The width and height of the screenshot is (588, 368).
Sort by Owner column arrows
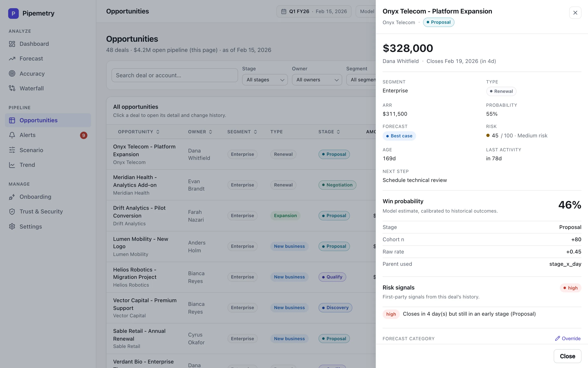(x=210, y=132)
